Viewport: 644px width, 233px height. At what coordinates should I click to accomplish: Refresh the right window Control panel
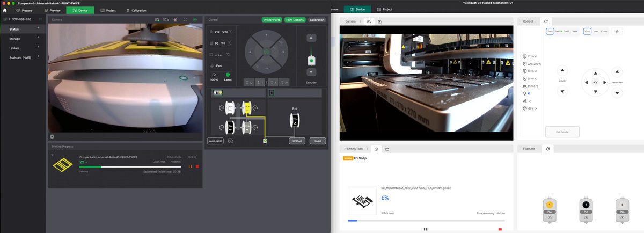[546, 21]
